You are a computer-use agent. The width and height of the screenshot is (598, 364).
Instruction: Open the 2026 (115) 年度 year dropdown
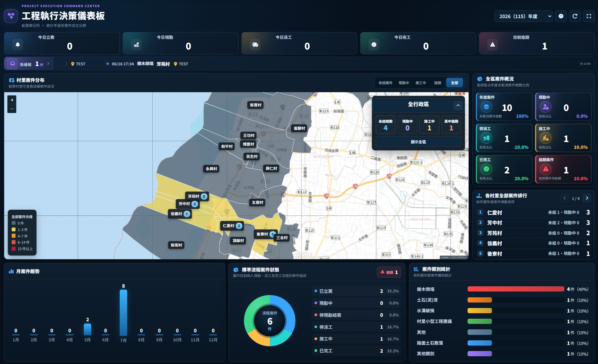[524, 16]
